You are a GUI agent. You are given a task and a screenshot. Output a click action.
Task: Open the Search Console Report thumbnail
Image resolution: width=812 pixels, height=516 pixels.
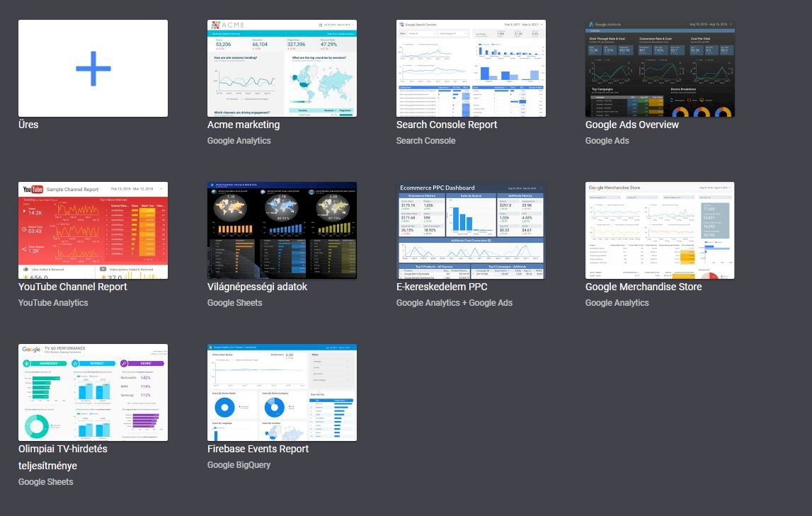471,69
